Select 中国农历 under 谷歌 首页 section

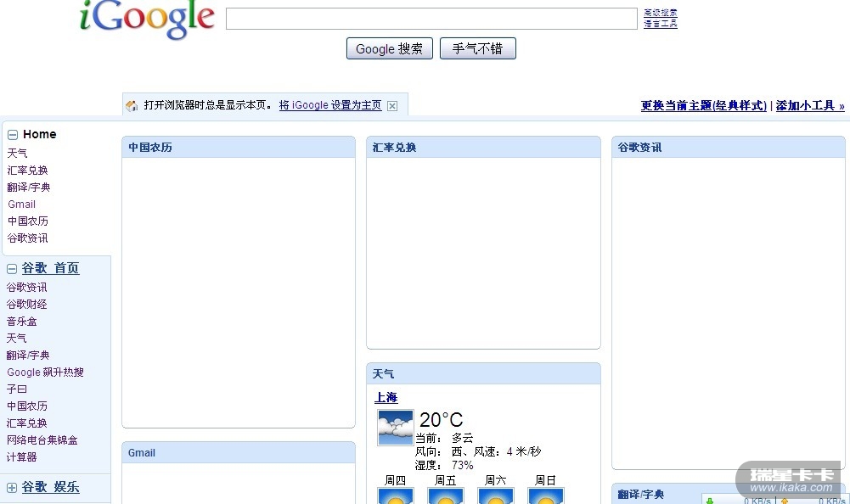coord(27,406)
